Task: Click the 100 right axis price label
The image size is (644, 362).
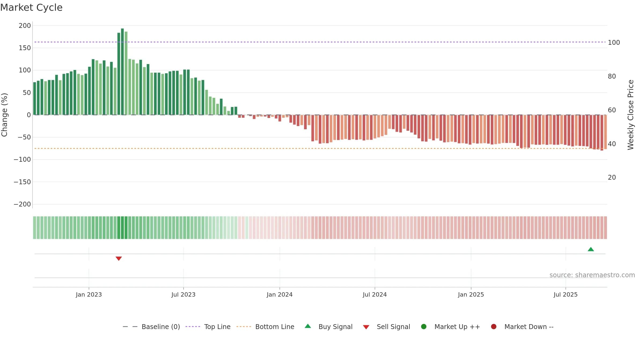Action: (614, 43)
